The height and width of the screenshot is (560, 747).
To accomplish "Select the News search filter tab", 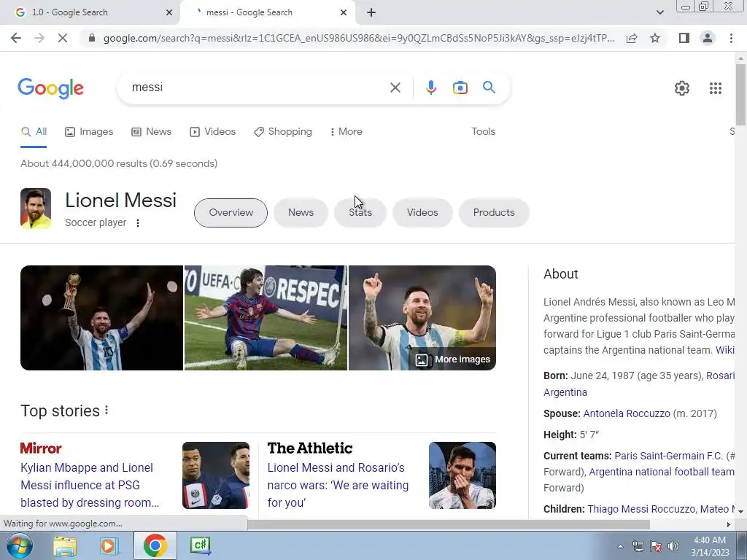I will click(x=152, y=131).
